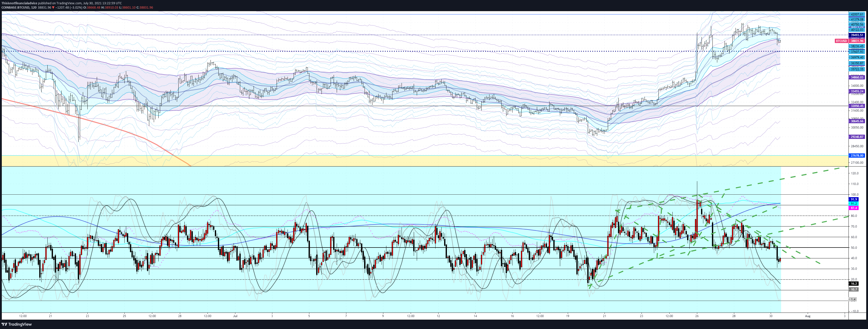The height and width of the screenshot is (329, 868).
Task: Click the black 16.2 indicator value
Action: [854, 284]
